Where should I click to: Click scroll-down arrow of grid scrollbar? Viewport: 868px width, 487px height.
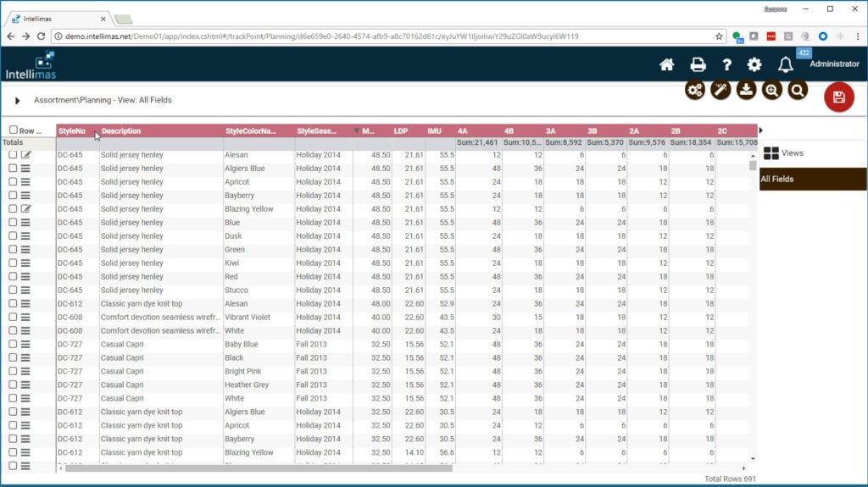[753, 459]
